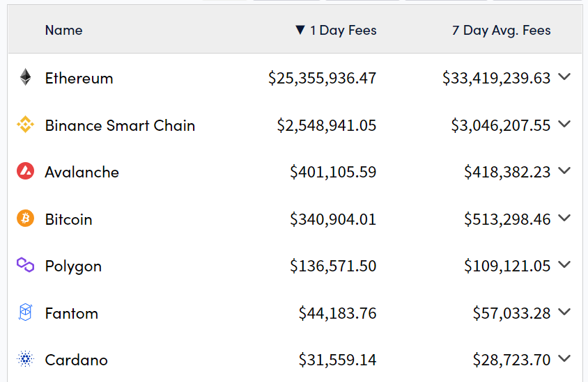This screenshot has height=382, width=588.
Task: Click the purple Polygon logo icon
Action: pos(26,265)
